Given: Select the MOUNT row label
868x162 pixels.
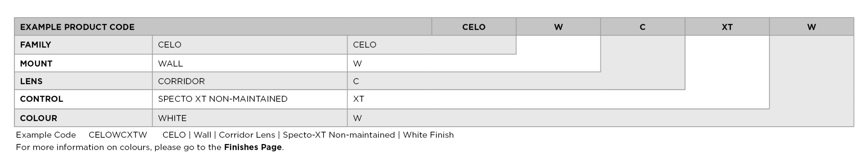Looking at the screenshot, I should pos(36,64).
